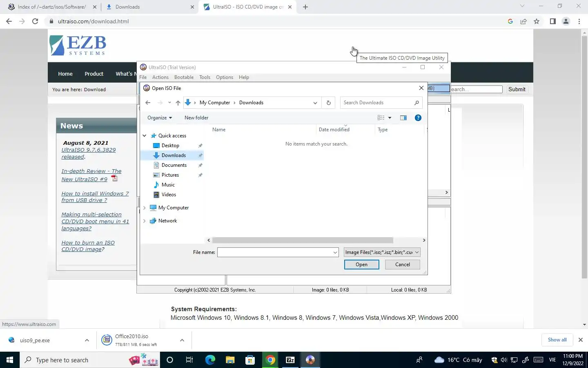This screenshot has width=588, height=368.
Task: Collapse the Quick access tree node
Action: coord(144,136)
